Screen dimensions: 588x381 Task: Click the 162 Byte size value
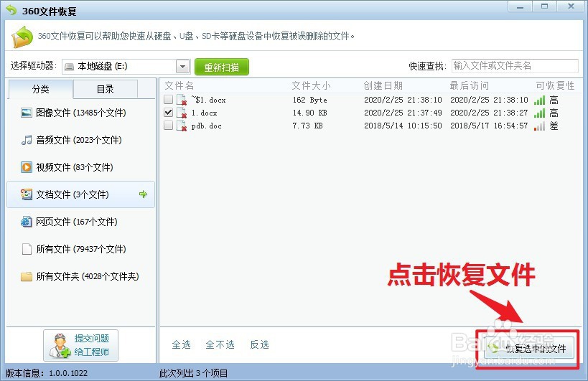pos(309,100)
